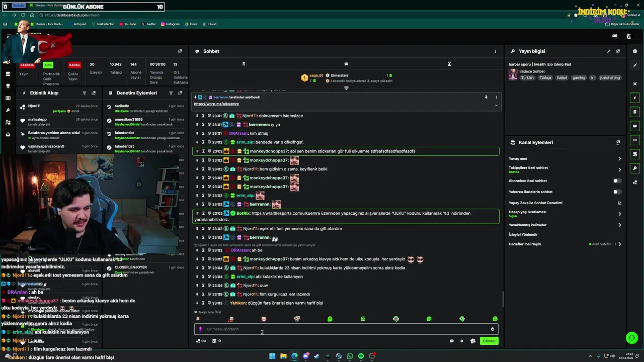Click chat bubble icon near Gönder
644x362 pixels.
coord(451,341)
